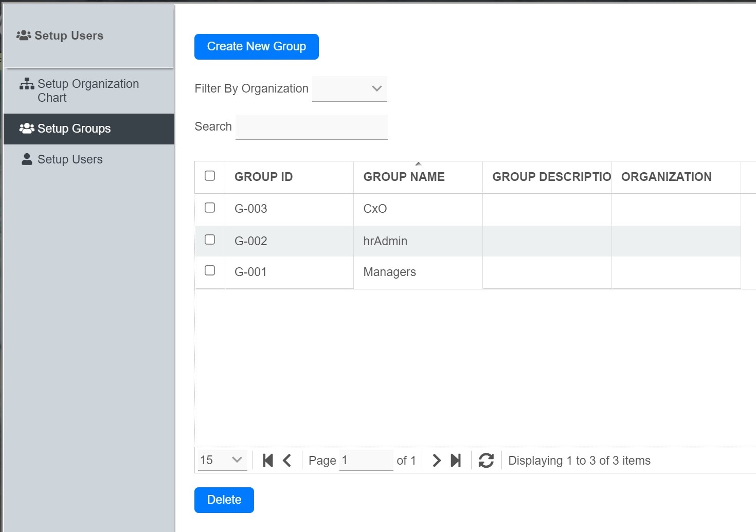Screen dimensions: 756x532
Task: Jump to last page icon
Action: pos(456,461)
